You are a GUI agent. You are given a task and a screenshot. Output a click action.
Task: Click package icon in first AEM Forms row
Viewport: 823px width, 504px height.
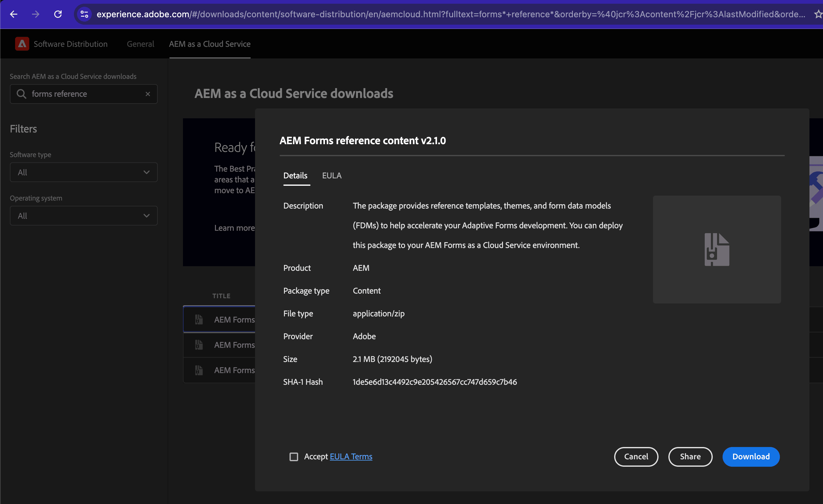pyautogui.click(x=199, y=319)
